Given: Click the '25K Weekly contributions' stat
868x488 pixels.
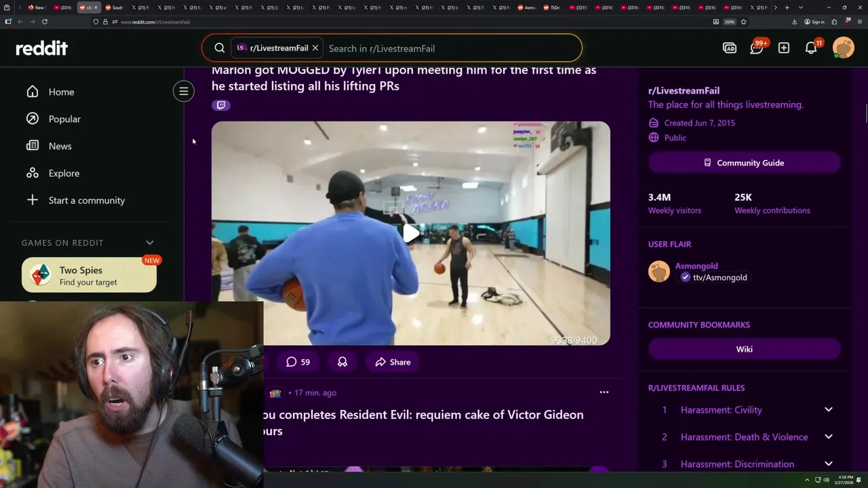Looking at the screenshot, I should (x=772, y=203).
